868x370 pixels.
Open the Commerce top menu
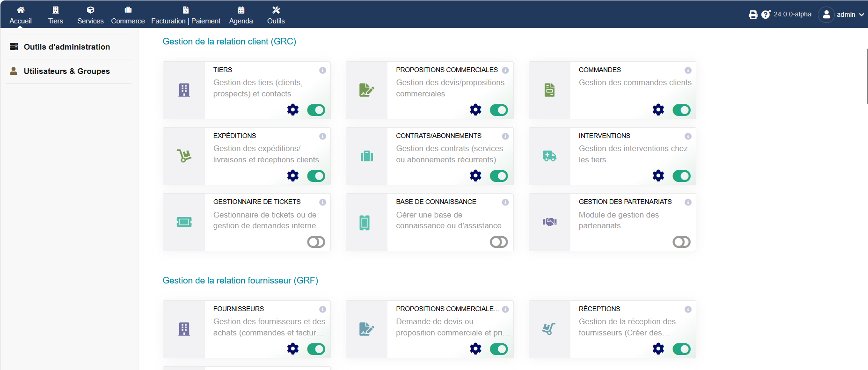[128, 15]
